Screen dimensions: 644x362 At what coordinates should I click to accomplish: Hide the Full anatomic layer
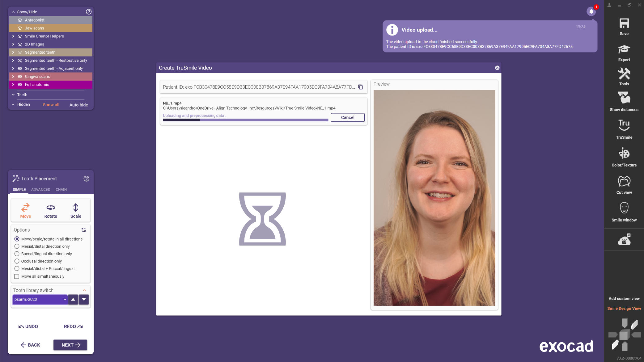[x=20, y=85]
